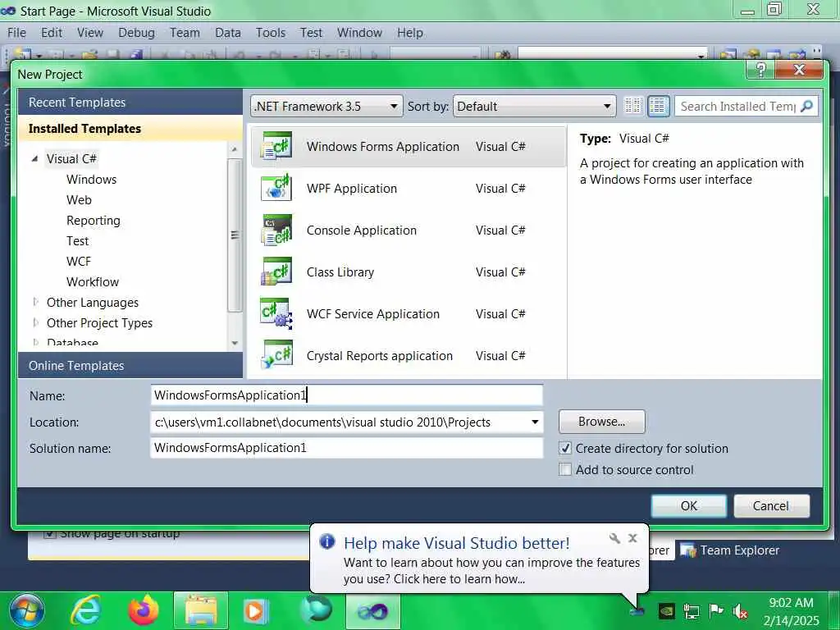Select the Console Application template icon
The height and width of the screenshot is (630, 840).
pyautogui.click(x=276, y=230)
